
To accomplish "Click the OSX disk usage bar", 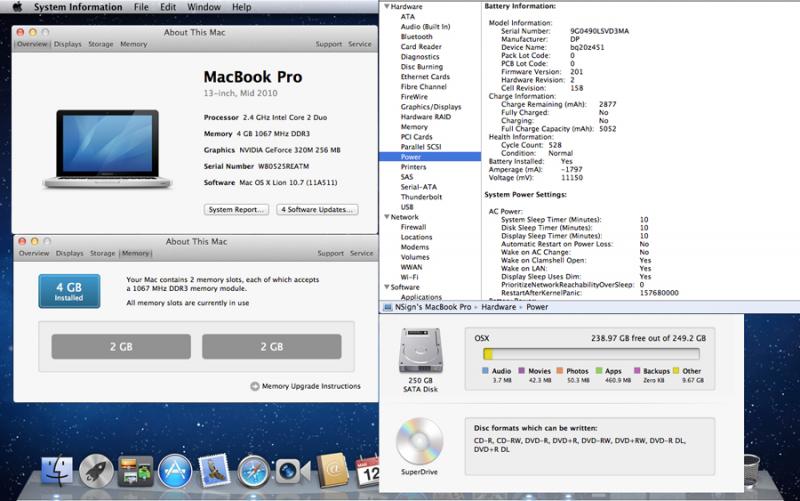I will [x=591, y=354].
